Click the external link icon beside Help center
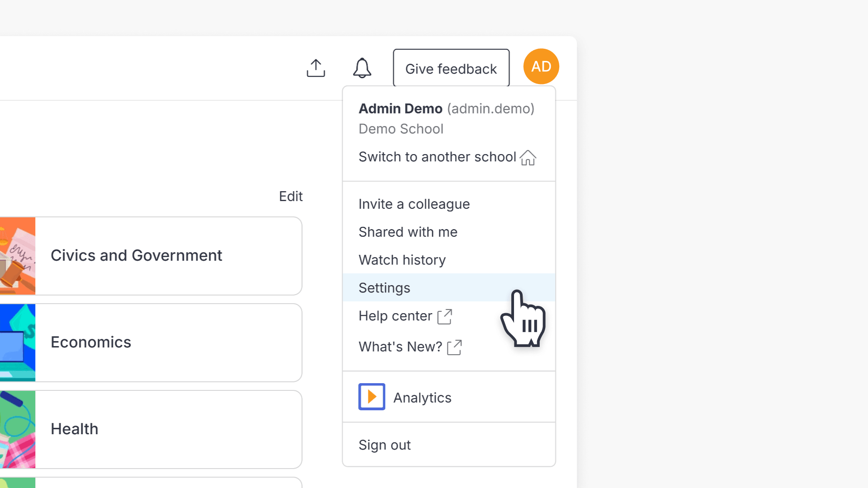 (x=444, y=316)
